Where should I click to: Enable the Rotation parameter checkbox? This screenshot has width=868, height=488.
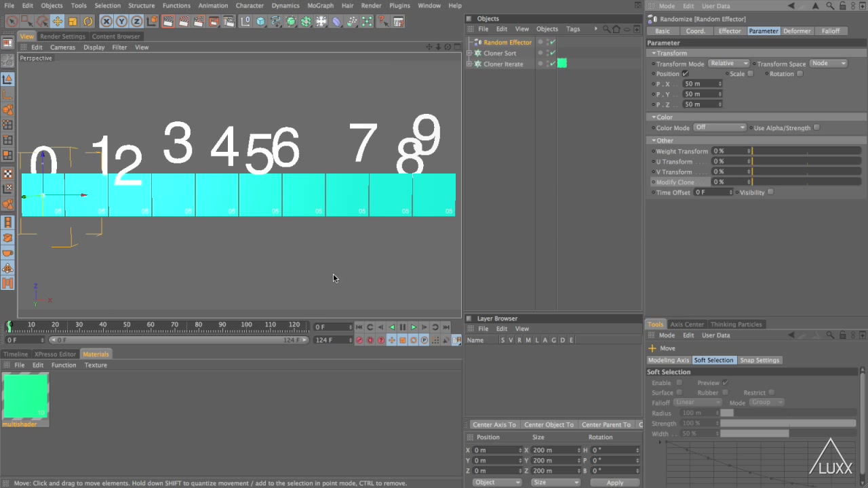point(800,73)
